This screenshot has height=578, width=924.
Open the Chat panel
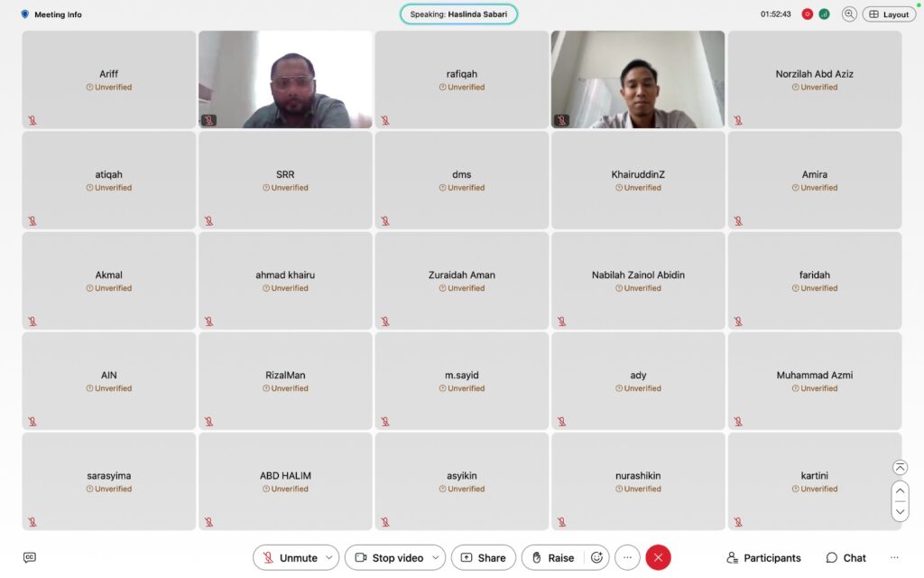tap(845, 557)
